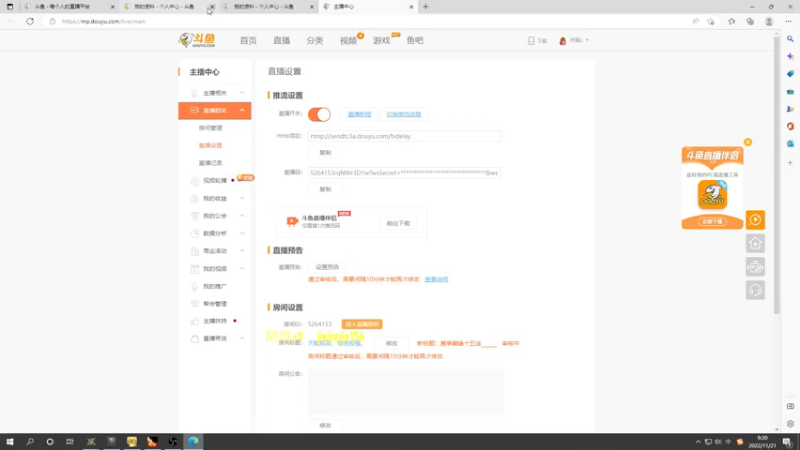This screenshot has width=800, height=450.
Task: Click the 主播扶持 thumbs-up icon
Action: pyautogui.click(x=194, y=321)
